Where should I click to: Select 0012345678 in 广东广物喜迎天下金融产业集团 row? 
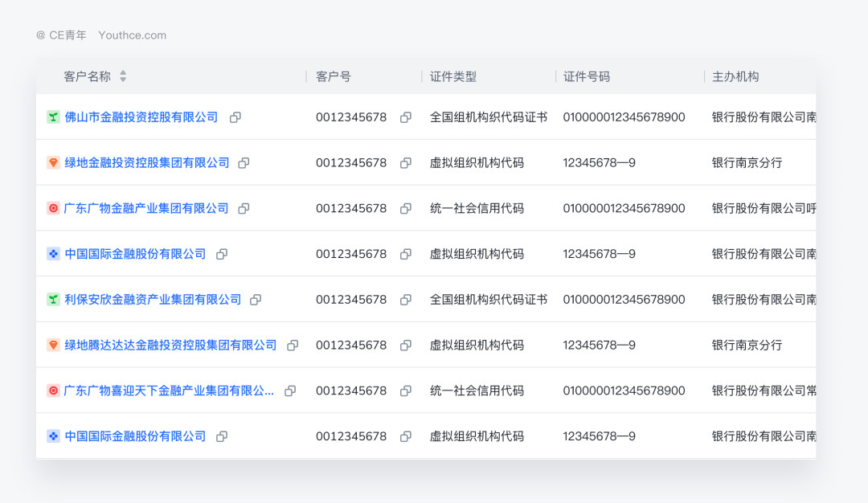click(351, 391)
